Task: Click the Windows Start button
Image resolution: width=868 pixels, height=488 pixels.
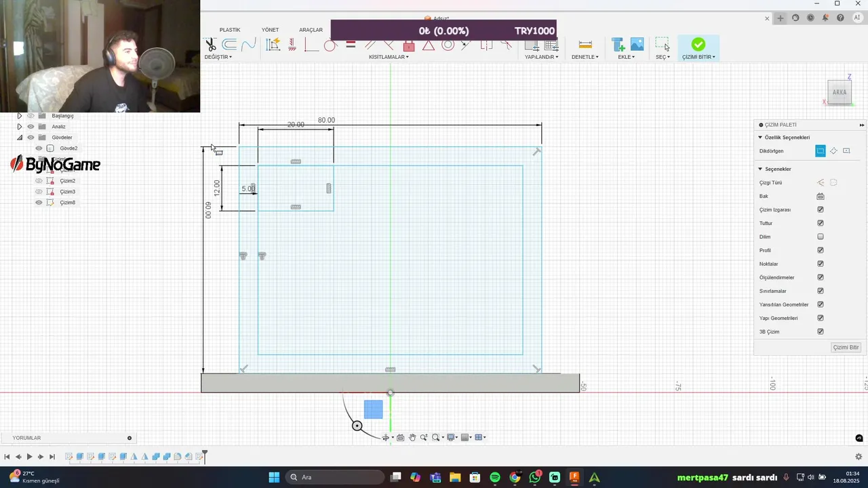Action: 274,478
